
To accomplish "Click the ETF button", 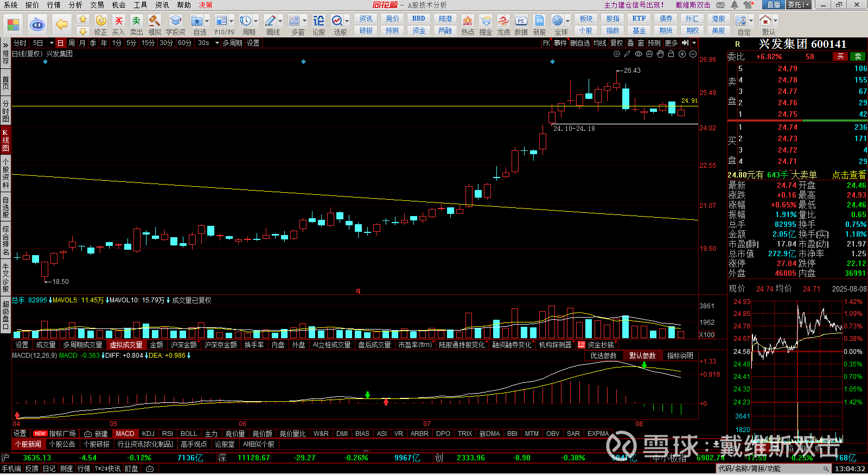I will pyautogui.click(x=639, y=18).
